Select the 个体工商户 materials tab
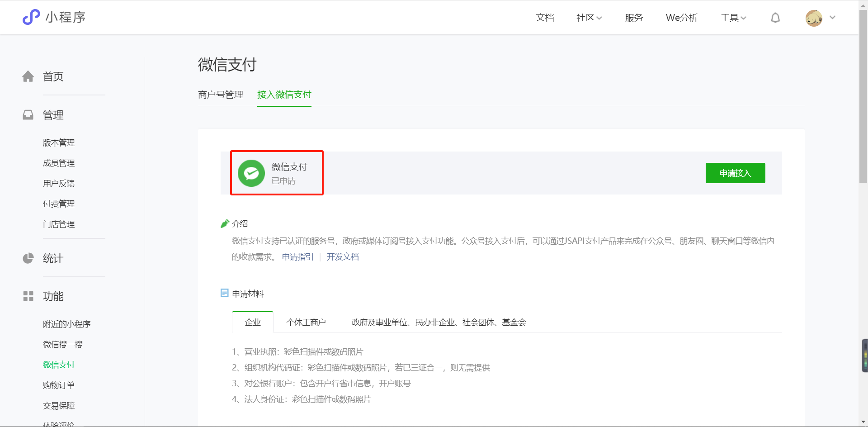This screenshot has width=868, height=427. pyautogui.click(x=306, y=322)
